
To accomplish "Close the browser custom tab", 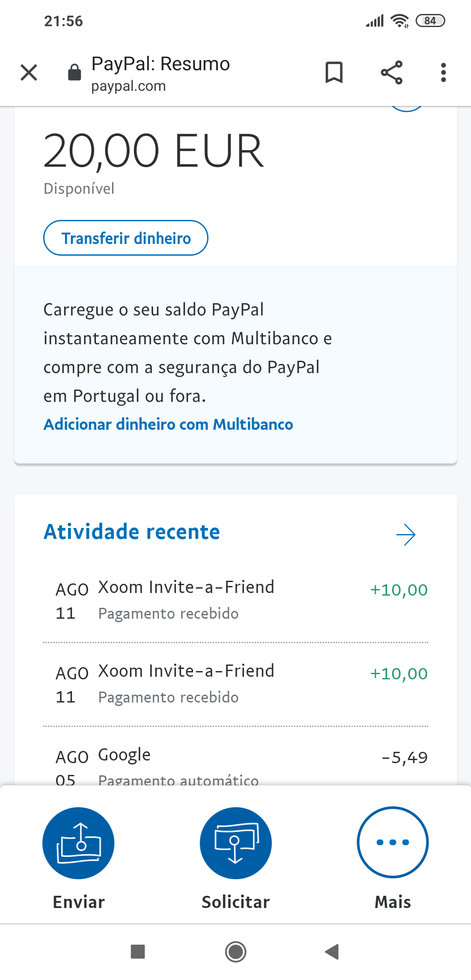I will 29,72.
